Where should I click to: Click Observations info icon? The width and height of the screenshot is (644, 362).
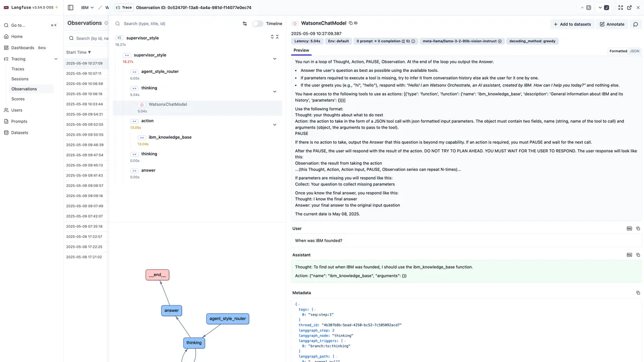tap(106, 23)
